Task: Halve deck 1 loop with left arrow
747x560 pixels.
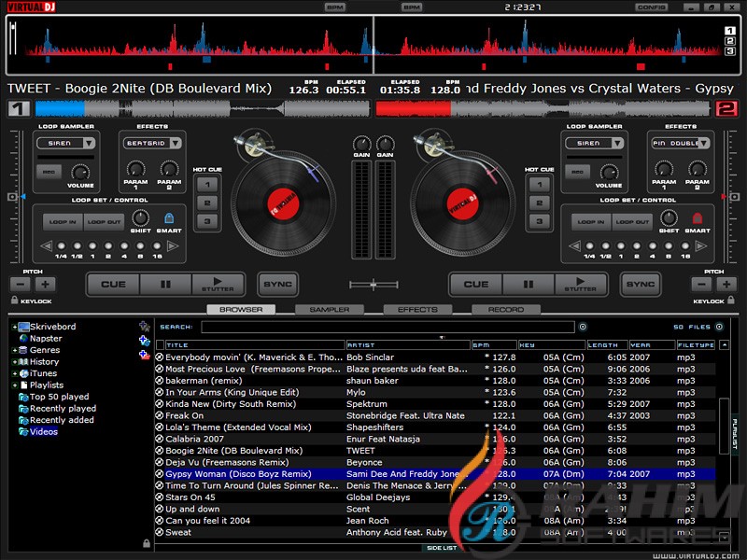Action: click(x=46, y=246)
